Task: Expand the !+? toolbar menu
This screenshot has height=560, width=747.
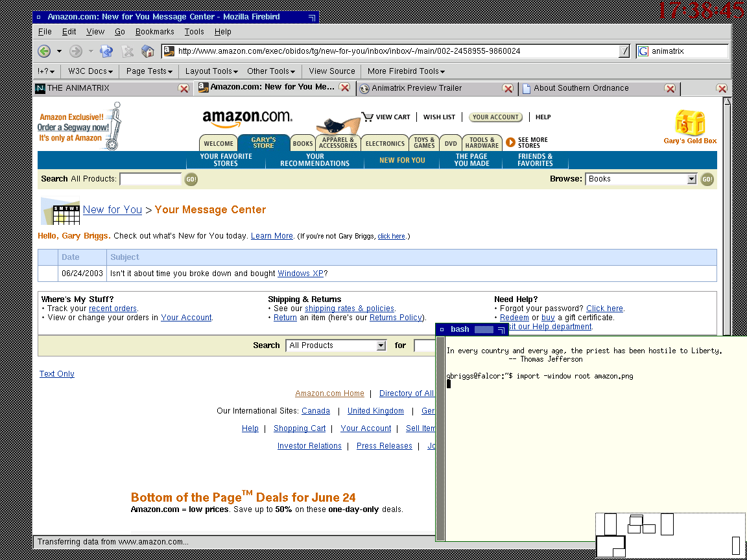Action: point(46,71)
